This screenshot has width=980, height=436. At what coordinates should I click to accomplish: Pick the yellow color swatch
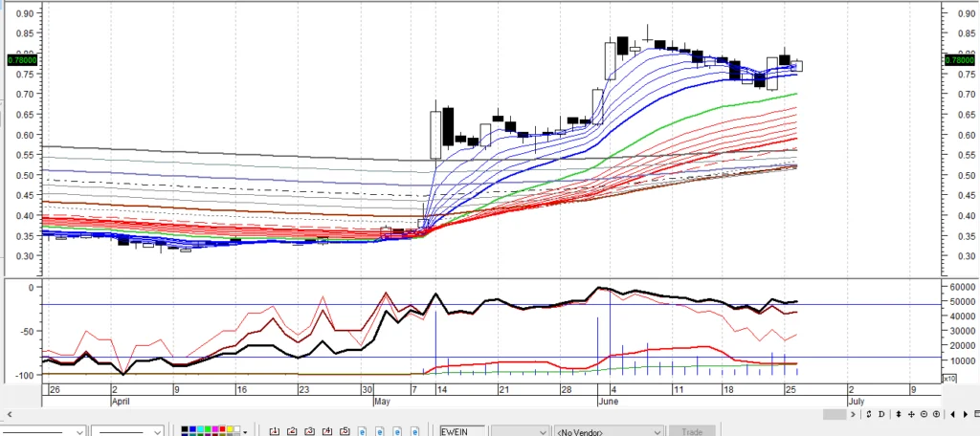click(x=230, y=430)
